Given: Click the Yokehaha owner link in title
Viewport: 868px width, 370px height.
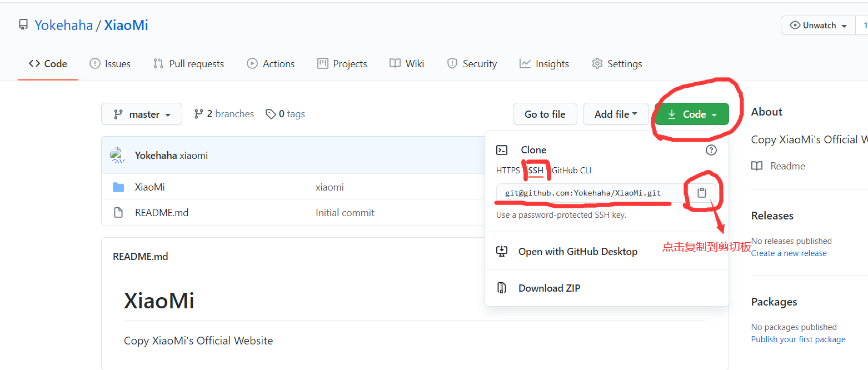Looking at the screenshot, I should click(63, 25).
